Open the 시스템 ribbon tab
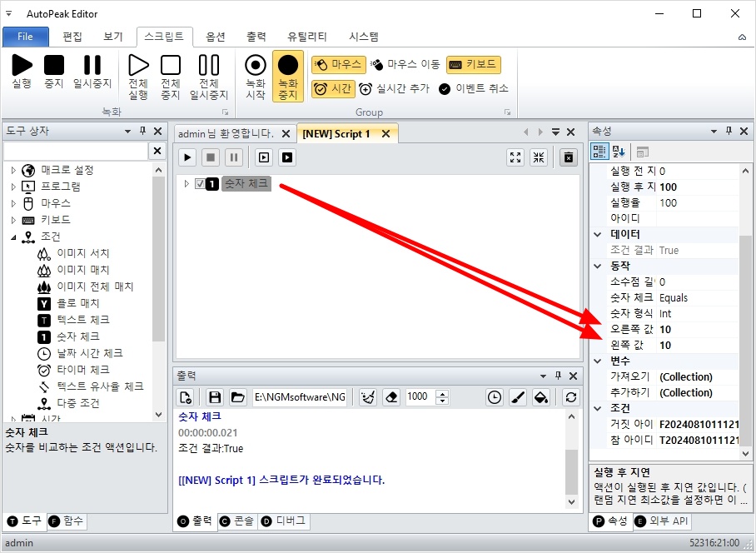Image resolution: width=756 pixels, height=553 pixels. tap(364, 37)
